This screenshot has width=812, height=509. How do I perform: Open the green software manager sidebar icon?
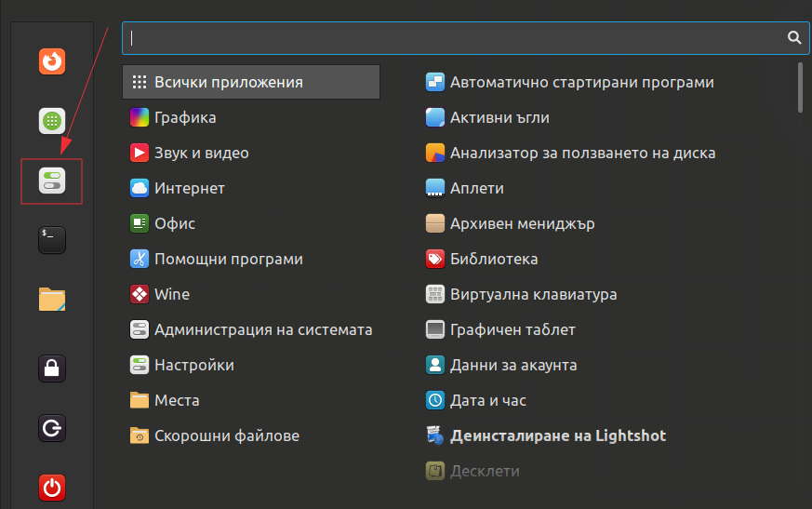[52, 121]
